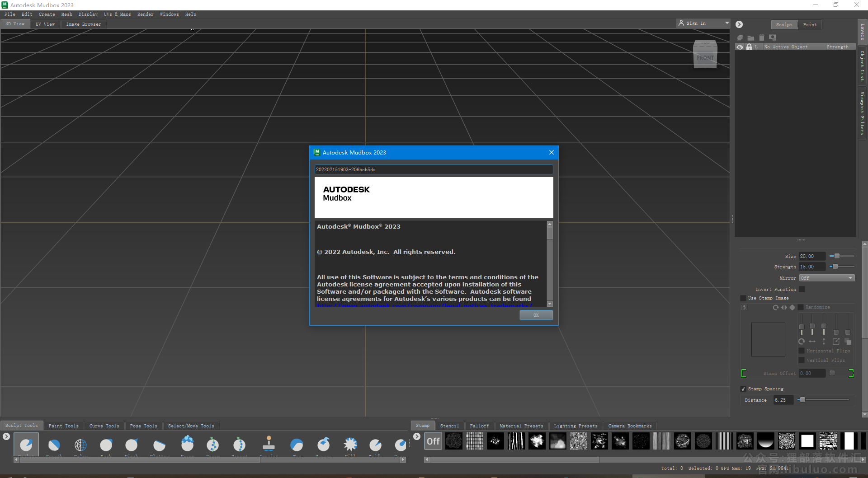Viewport: 868px width, 478px height.
Task: Select the Smooth brush tool
Action: [x=54, y=445]
